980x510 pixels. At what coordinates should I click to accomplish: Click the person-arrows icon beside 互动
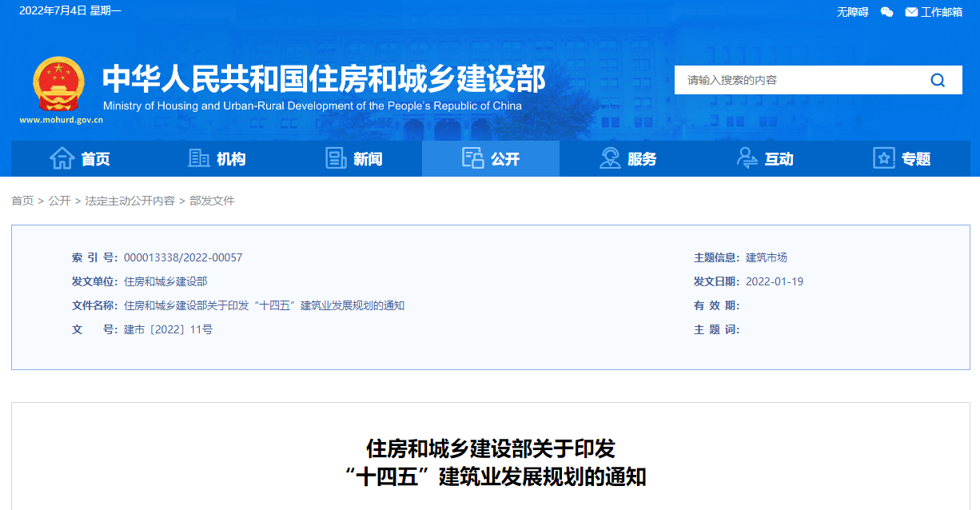click(x=747, y=158)
